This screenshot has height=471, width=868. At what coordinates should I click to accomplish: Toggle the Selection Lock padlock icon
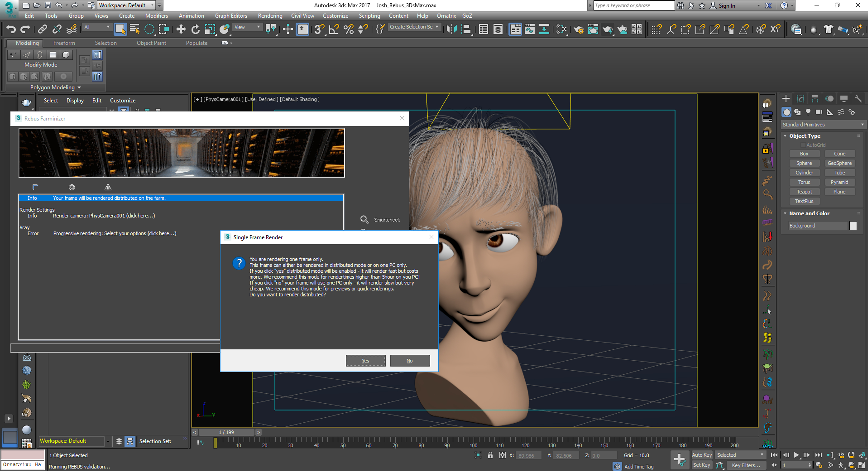490,455
